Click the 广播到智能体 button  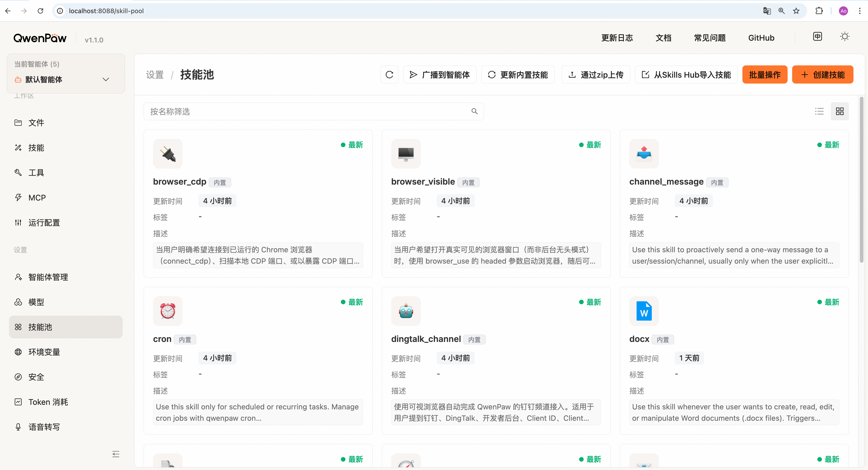440,74
